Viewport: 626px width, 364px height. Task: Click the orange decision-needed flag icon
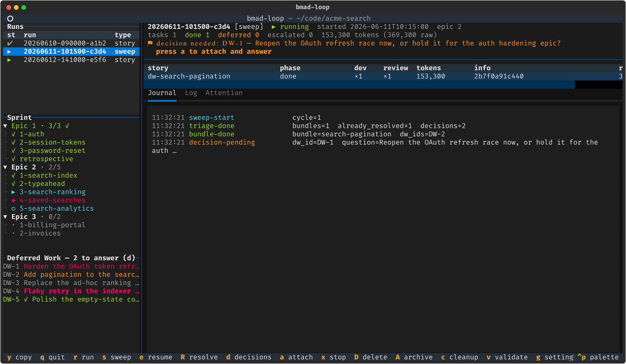(150, 43)
